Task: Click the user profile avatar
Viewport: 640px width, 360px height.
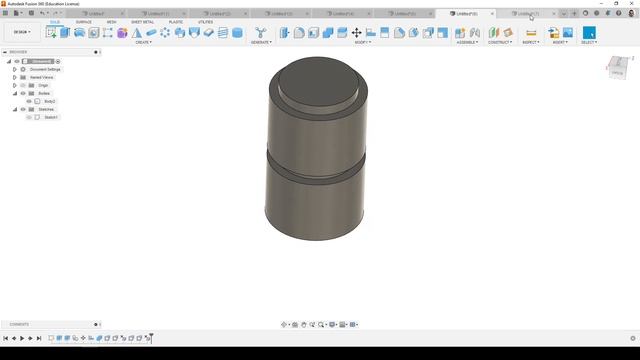Action: click(x=631, y=13)
